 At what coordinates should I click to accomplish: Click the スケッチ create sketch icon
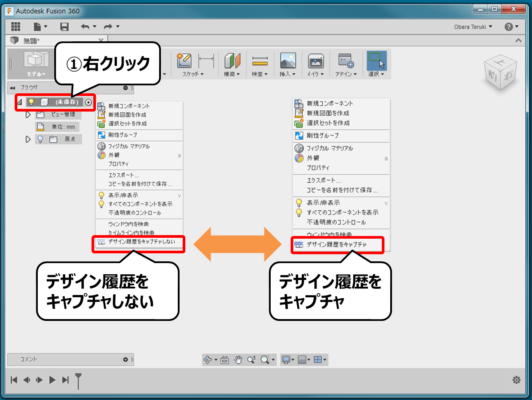click(184, 60)
